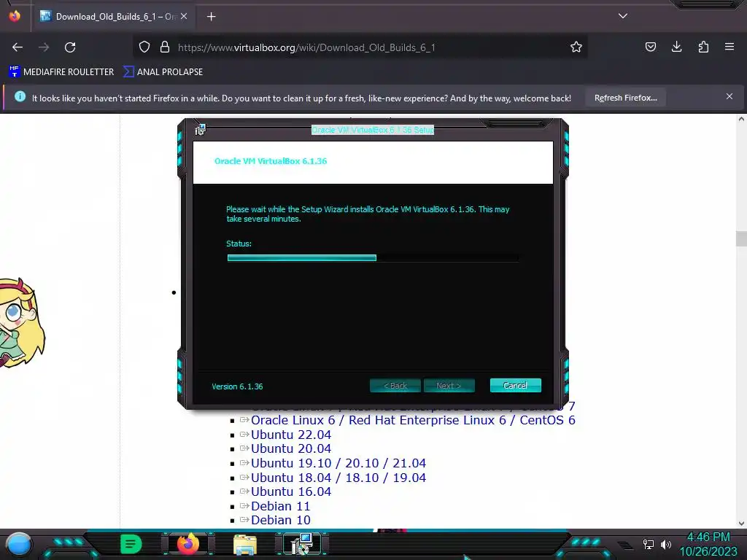Open the green notes app on taskbar
The height and width of the screenshot is (560, 747).
coord(131,544)
